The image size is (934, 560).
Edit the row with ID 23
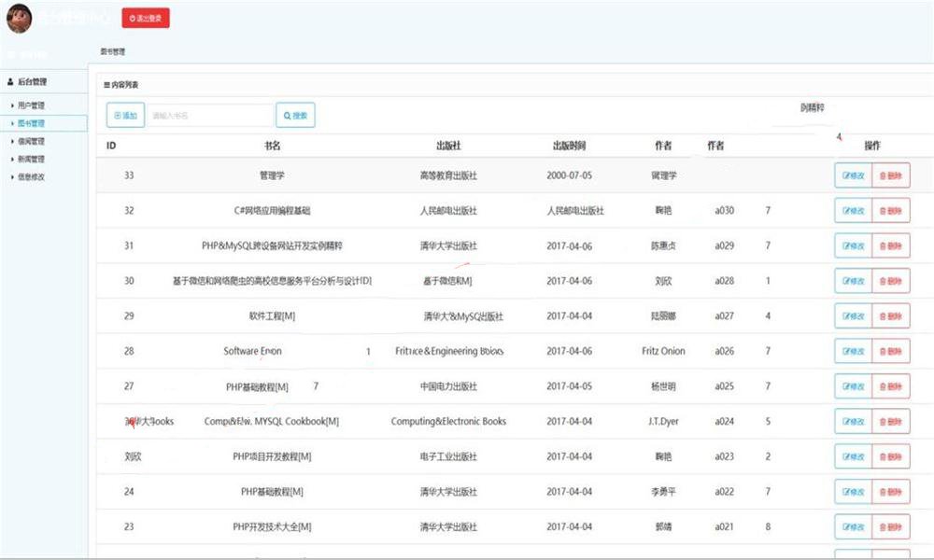853,526
